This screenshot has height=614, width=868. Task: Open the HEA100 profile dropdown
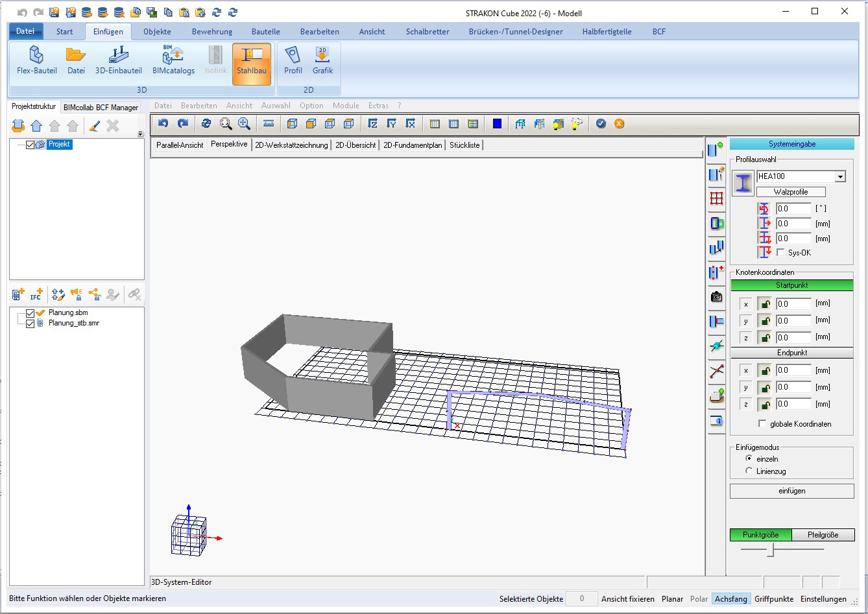pos(840,176)
